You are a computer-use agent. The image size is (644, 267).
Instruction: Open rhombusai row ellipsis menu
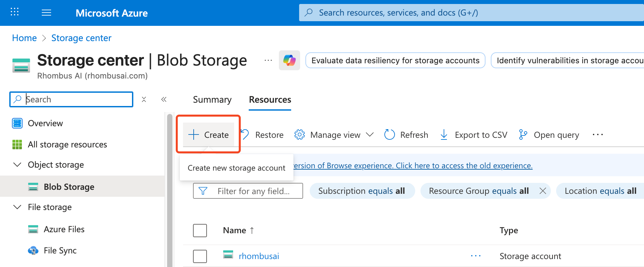pyautogui.click(x=476, y=256)
